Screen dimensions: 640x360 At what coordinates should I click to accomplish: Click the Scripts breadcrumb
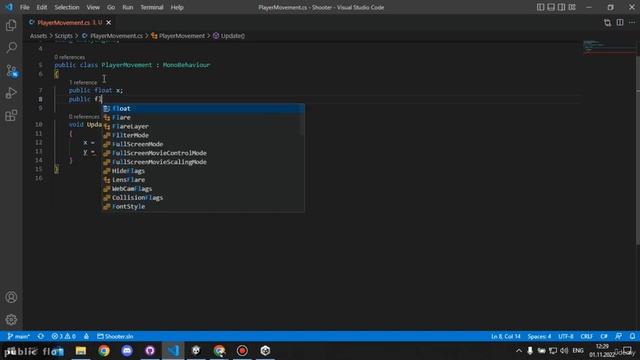coord(64,36)
